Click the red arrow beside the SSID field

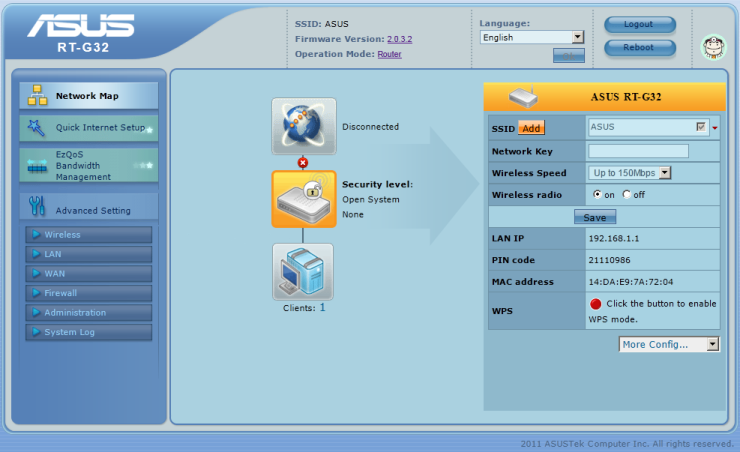pos(715,128)
